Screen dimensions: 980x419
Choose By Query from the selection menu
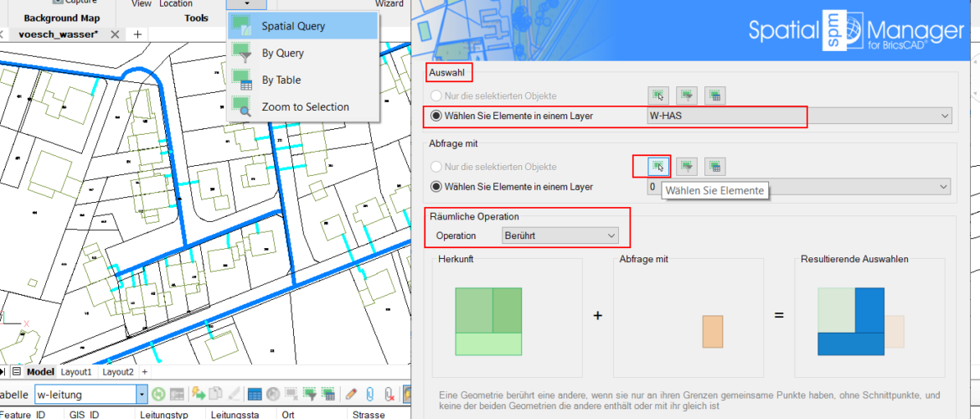282,53
